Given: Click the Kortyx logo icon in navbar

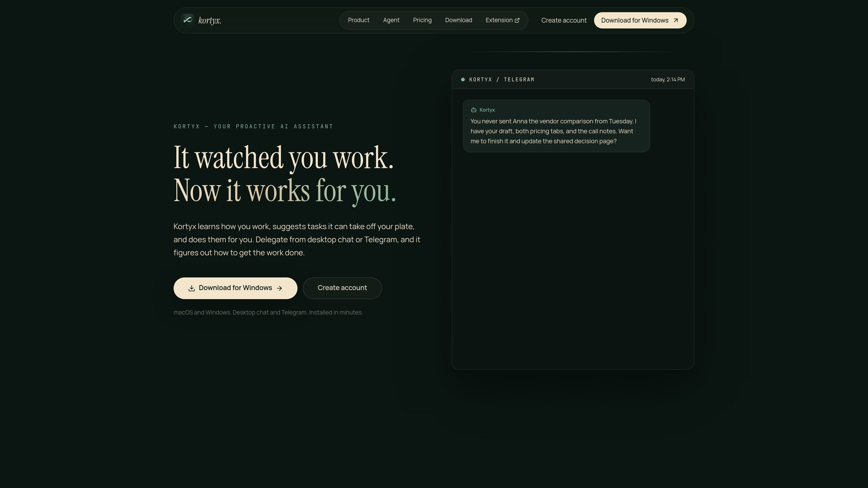Looking at the screenshot, I should (188, 20).
